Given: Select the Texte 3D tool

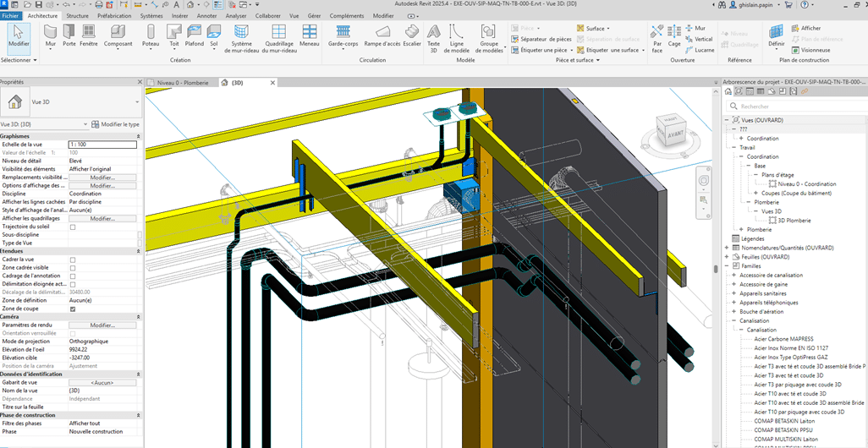Looking at the screenshot, I should (434, 38).
